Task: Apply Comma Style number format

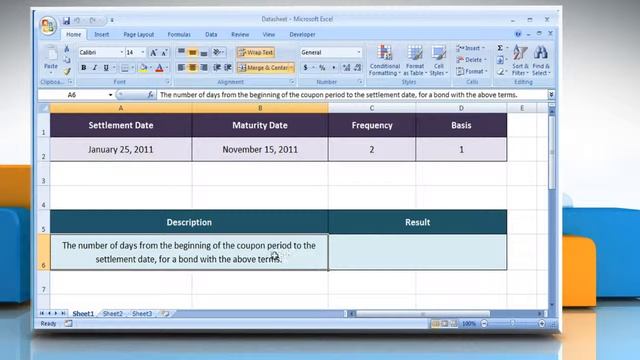Action: [x=333, y=68]
